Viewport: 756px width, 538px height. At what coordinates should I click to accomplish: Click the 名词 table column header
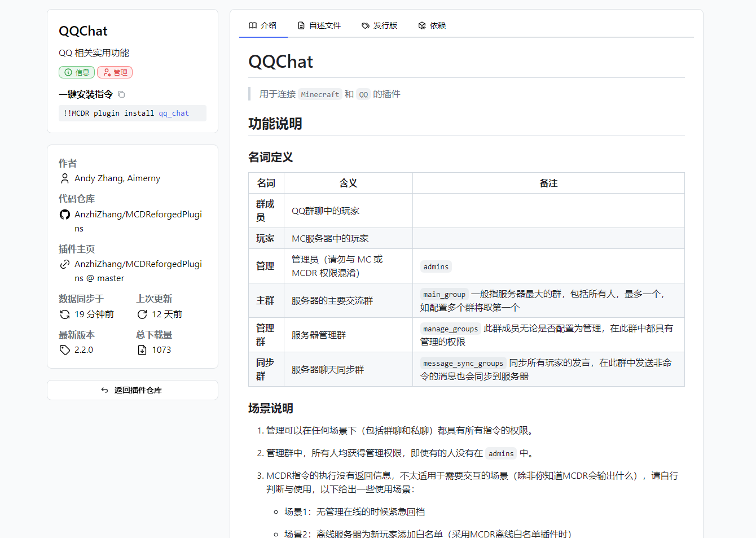pos(266,183)
